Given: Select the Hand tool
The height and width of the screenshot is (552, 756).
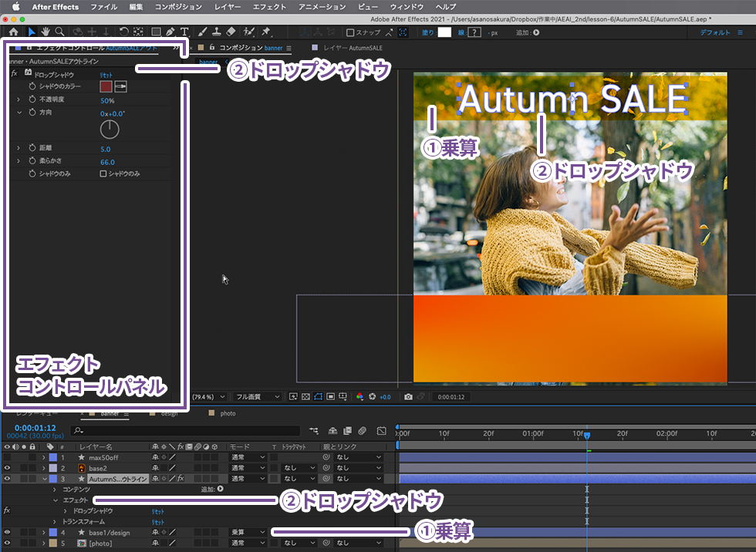Looking at the screenshot, I should click(46, 32).
